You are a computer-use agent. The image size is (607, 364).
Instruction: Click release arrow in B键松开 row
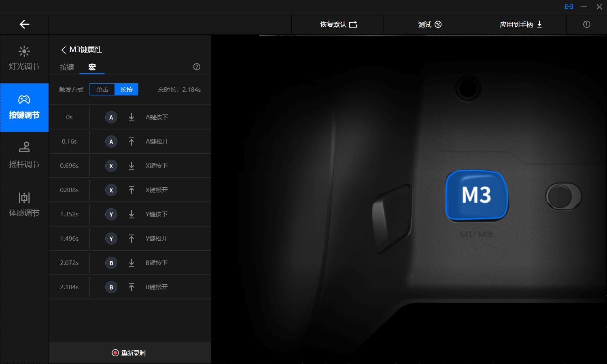[132, 287]
